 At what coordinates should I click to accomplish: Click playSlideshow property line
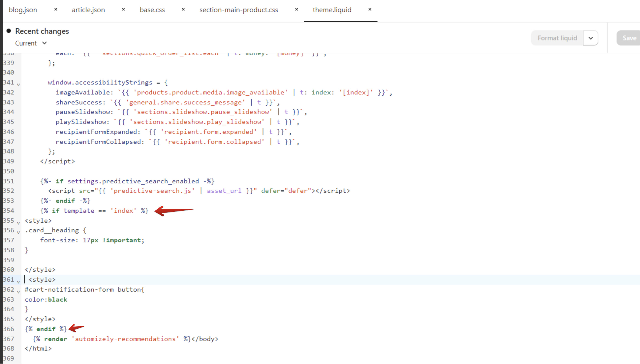pos(177,122)
